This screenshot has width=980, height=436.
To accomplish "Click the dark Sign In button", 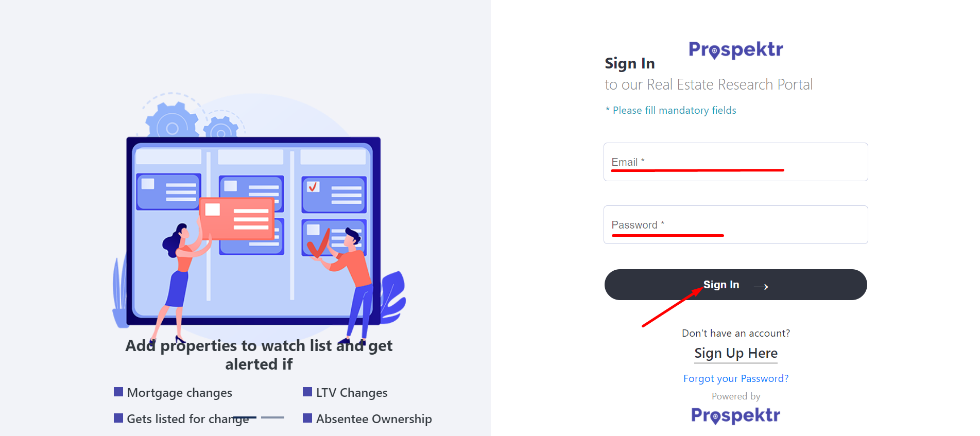I will coord(735,285).
